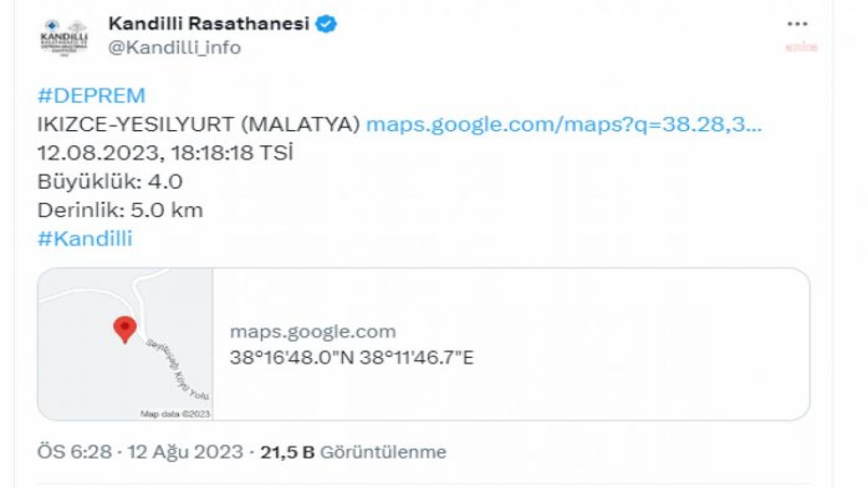The image size is (868, 488).
Task: Click the Kandilli Rasathanesi display name
Action: pos(209,24)
